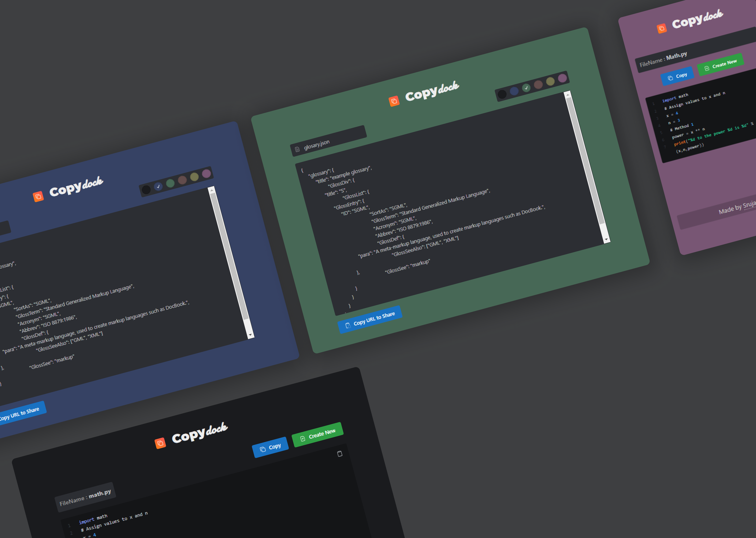The image size is (756, 538).
Task: Click the orange Copydock logo icon in the purple card
Action: [x=661, y=29]
